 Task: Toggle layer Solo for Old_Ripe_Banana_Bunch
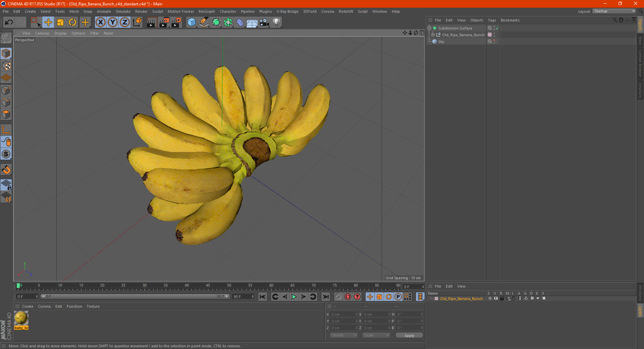point(490,298)
